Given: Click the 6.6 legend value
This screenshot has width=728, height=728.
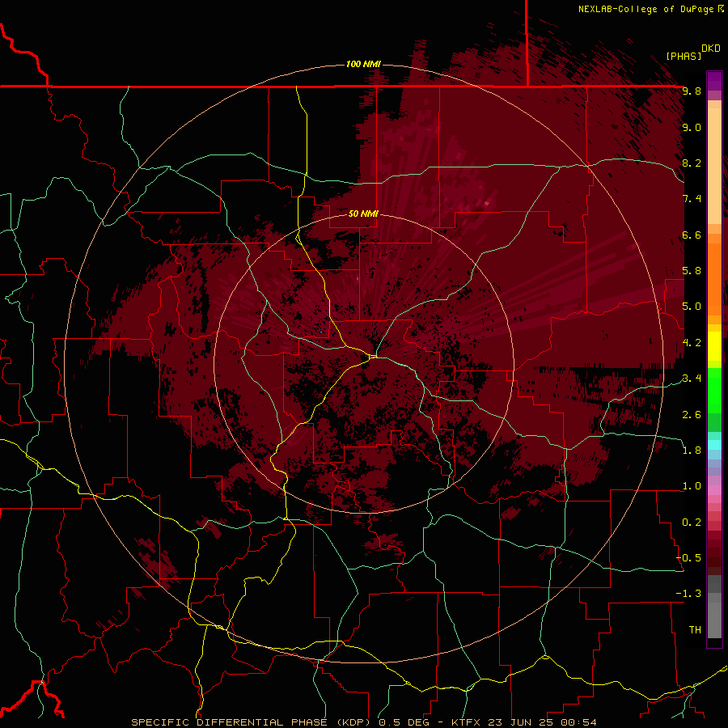Looking at the screenshot, I should pos(692,235).
